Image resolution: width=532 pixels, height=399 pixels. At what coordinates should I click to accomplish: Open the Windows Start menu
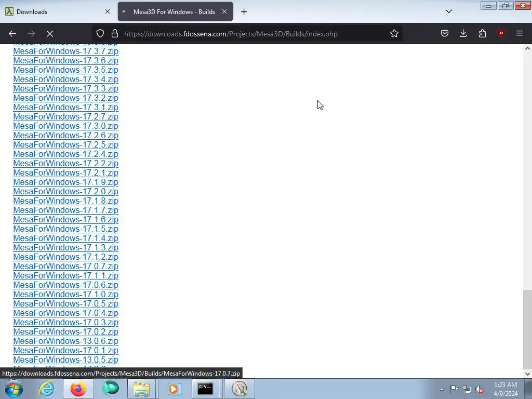click(14, 389)
